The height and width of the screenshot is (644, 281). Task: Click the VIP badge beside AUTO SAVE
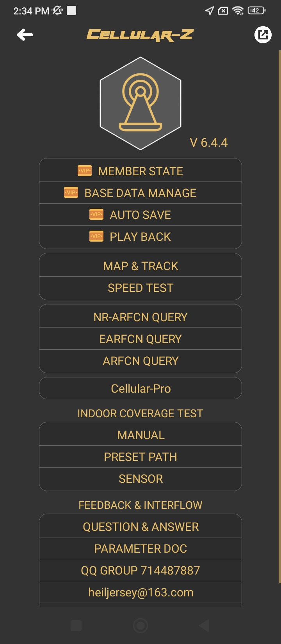pyautogui.click(x=96, y=214)
